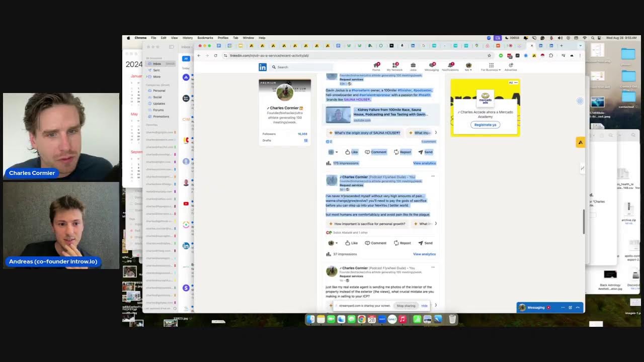The width and height of the screenshot is (644, 362).
Task: Hide the screen sharing banner
Action: [x=424, y=306]
